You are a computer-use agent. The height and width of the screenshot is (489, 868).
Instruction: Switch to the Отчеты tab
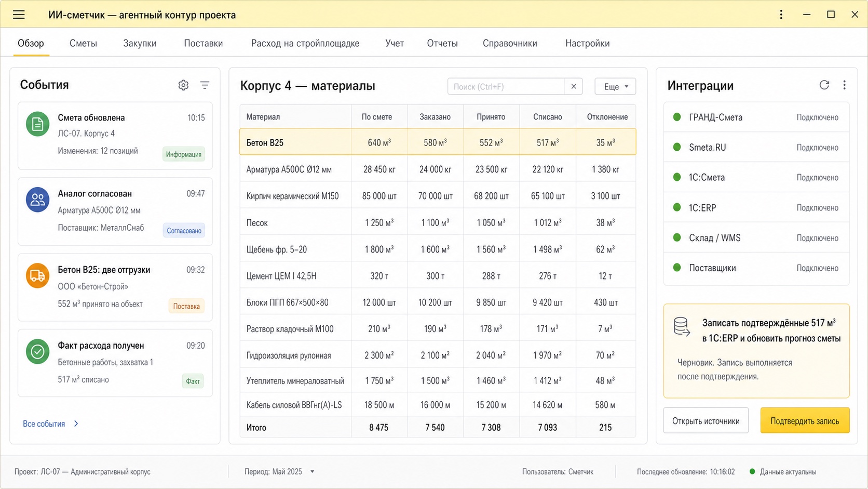click(442, 43)
